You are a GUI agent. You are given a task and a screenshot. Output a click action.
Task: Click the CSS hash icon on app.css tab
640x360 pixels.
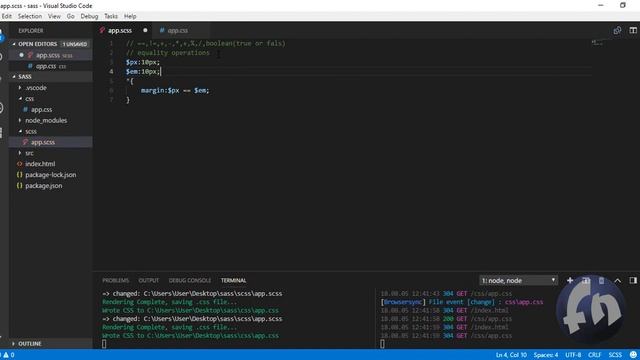162,30
